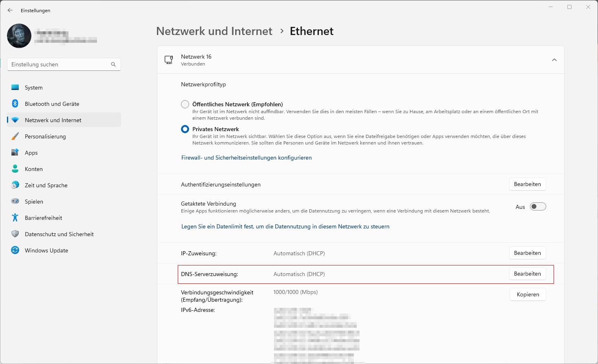598x364 pixels.
Task: Click the Netzwerk und Internet breadcrumb
Action: pyautogui.click(x=214, y=31)
